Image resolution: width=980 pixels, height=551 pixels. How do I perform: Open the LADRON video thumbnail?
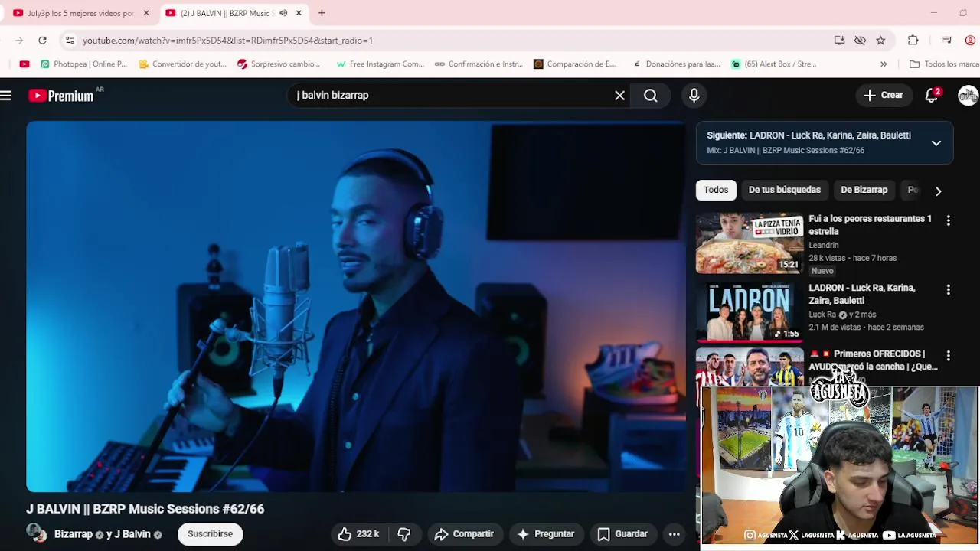click(x=750, y=311)
